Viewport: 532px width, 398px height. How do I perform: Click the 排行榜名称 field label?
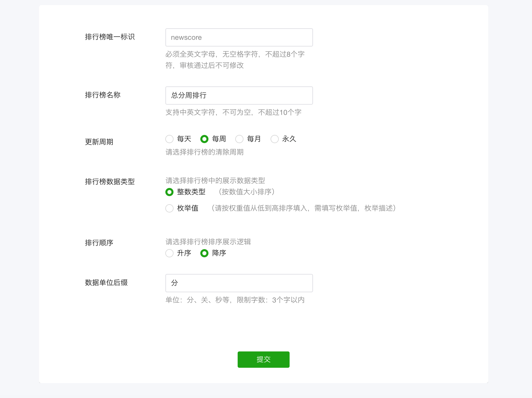point(103,95)
